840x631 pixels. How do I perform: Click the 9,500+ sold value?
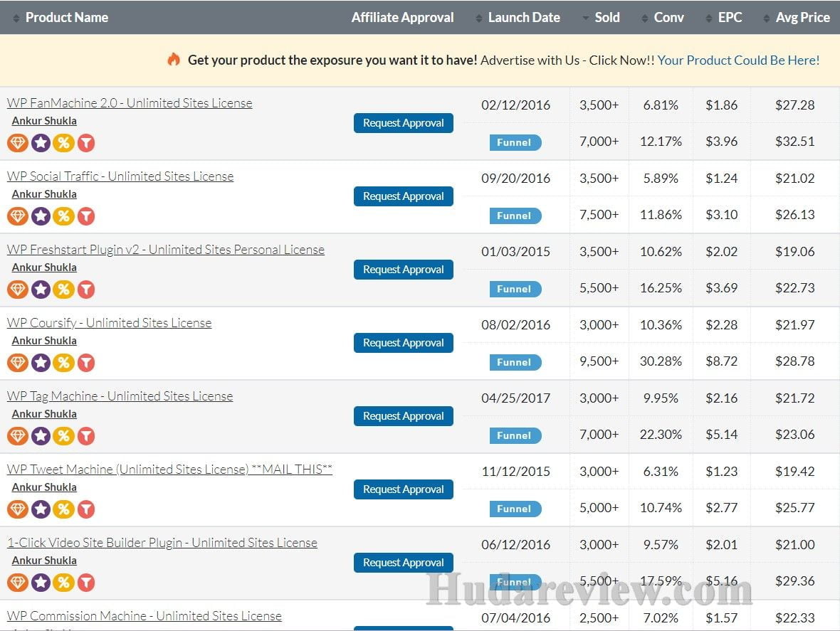pos(599,361)
